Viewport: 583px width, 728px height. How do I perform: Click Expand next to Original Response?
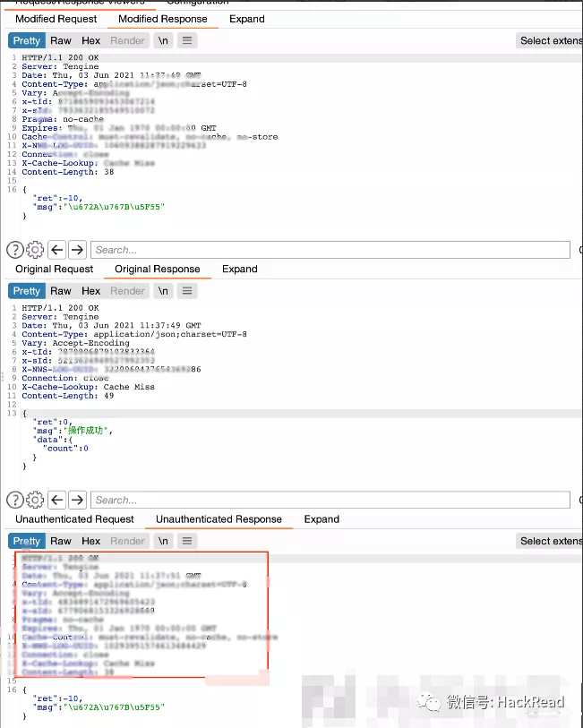coord(240,270)
